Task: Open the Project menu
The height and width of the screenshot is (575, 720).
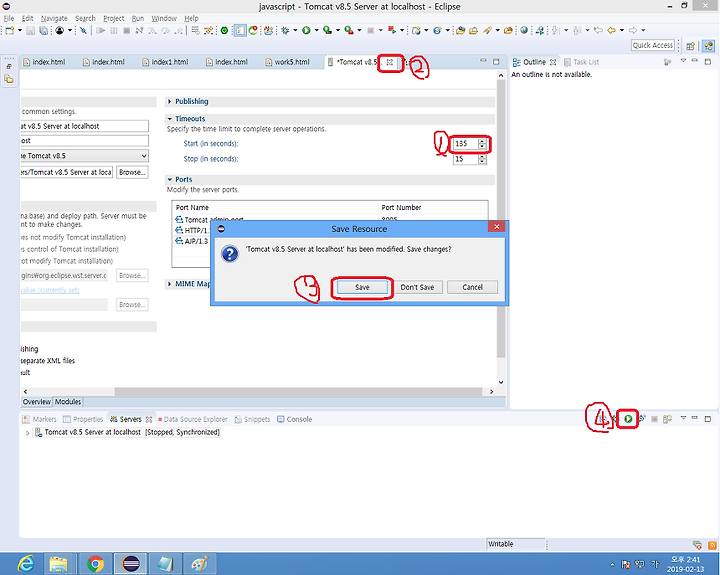Action: (x=113, y=18)
